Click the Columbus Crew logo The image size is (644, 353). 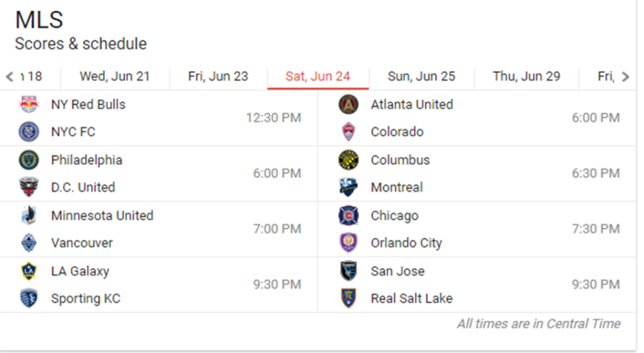348,160
